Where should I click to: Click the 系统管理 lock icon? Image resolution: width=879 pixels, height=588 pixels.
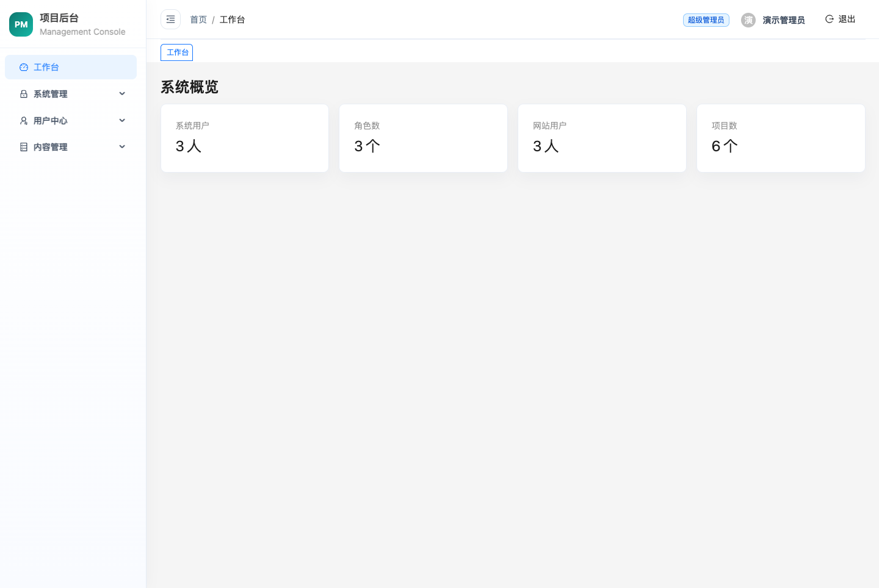click(x=24, y=94)
